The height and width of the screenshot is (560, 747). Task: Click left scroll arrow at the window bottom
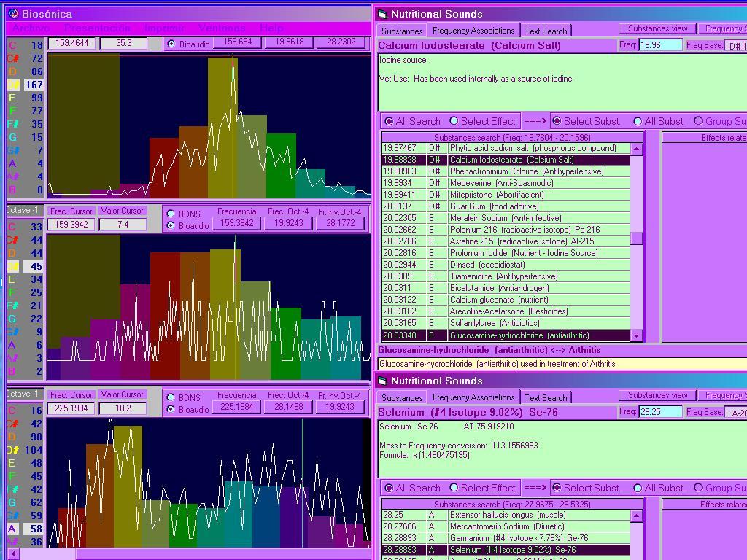14,554
